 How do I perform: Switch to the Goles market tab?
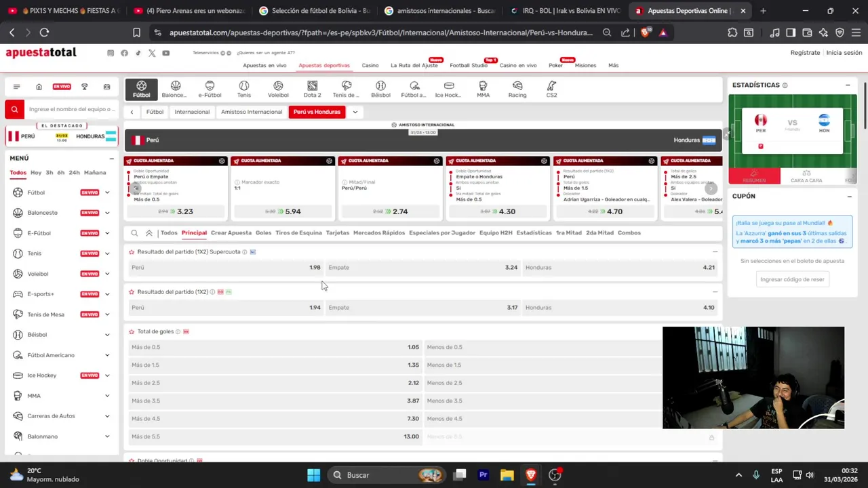(x=263, y=233)
